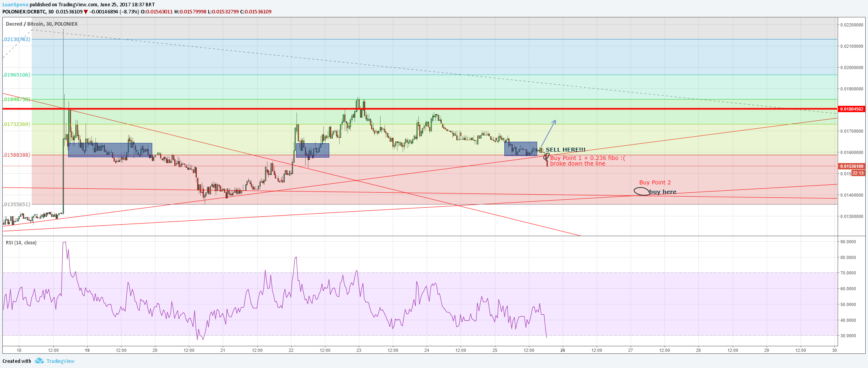868x368 pixels.
Task: Click the day 29 label on time axis
Action: [767, 350]
